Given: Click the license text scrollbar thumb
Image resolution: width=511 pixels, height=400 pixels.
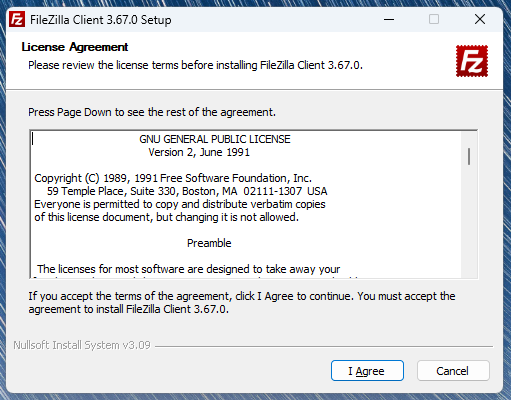Looking at the screenshot, I should pyautogui.click(x=469, y=157).
